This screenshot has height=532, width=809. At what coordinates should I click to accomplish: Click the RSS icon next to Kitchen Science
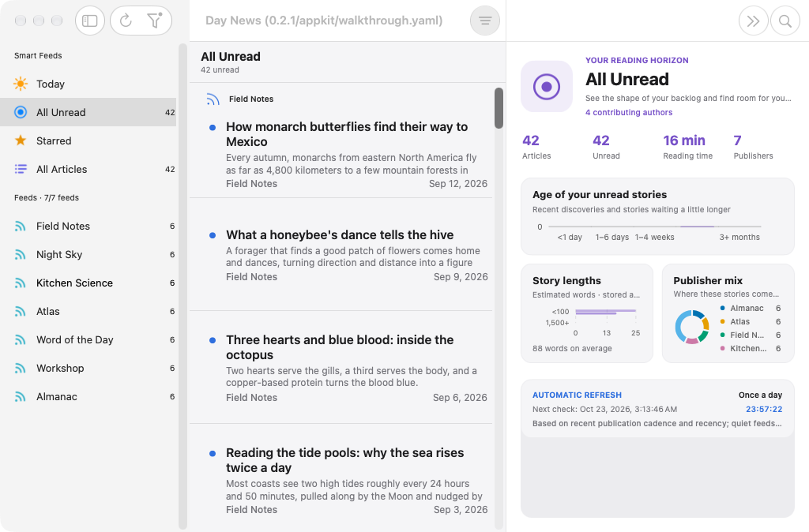pyautogui.click(x=20, y=283)
